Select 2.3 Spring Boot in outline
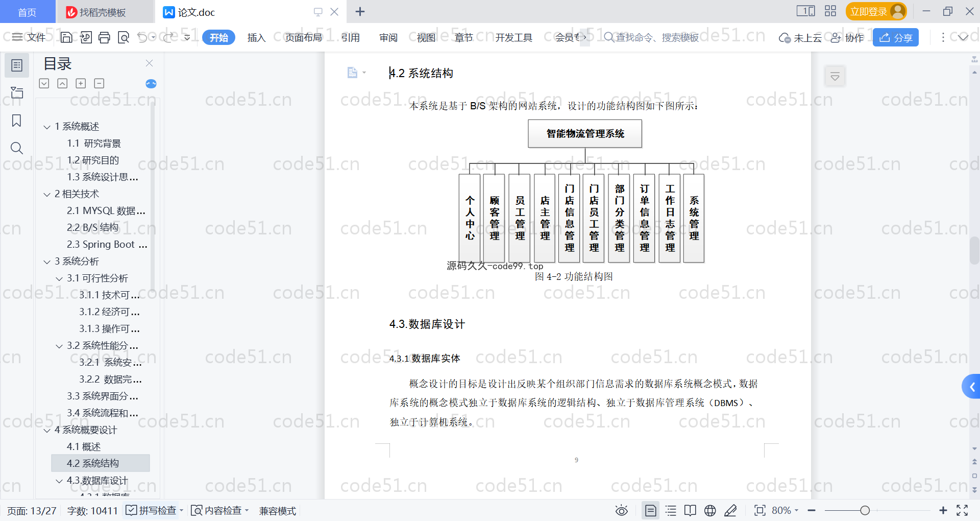Screen dimensions: 980x521 click(x=107, y=244)
